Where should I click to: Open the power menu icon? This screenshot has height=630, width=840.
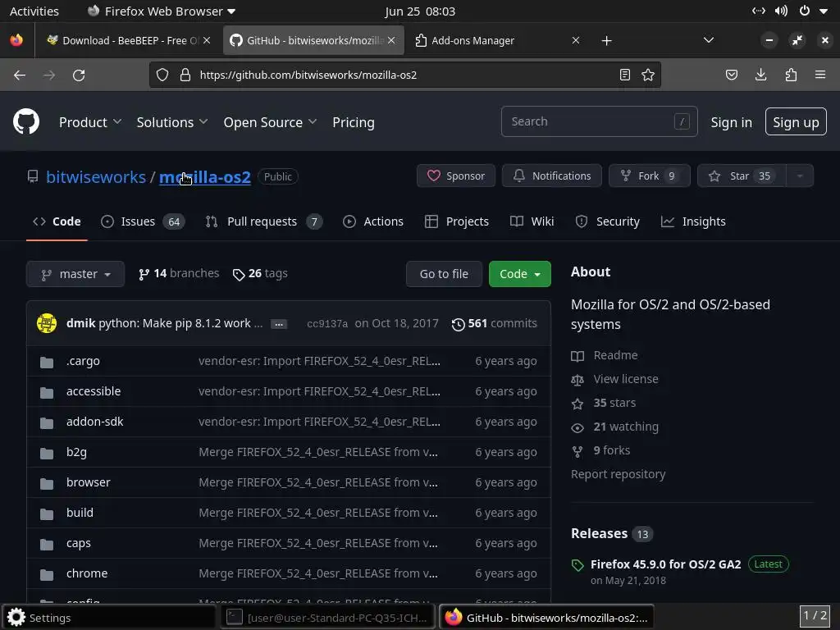click(x=804, y=11)
